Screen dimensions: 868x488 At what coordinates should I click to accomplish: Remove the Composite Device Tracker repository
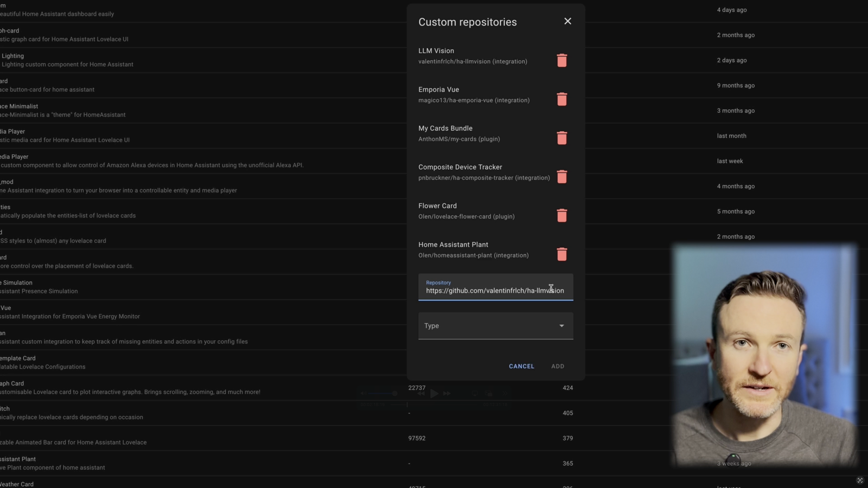tap(562, 177)
